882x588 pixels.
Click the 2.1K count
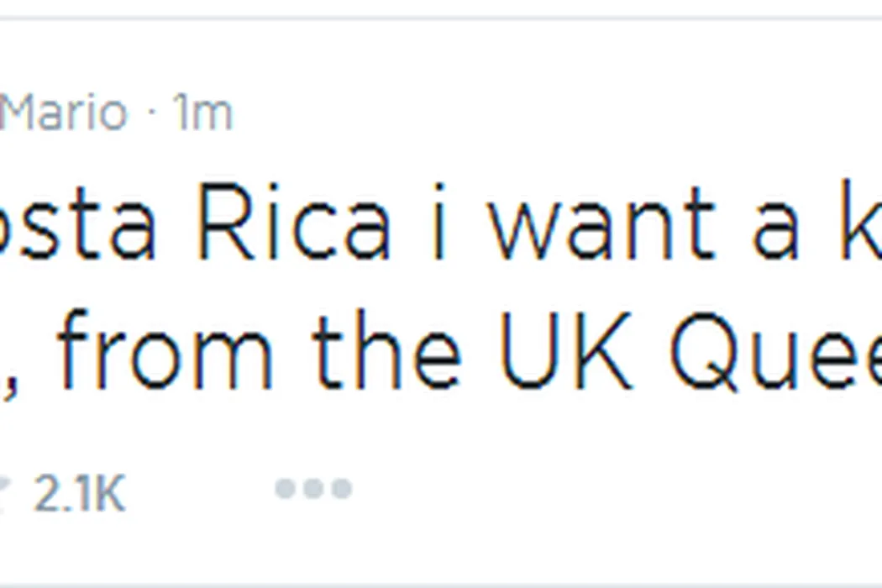80,495
